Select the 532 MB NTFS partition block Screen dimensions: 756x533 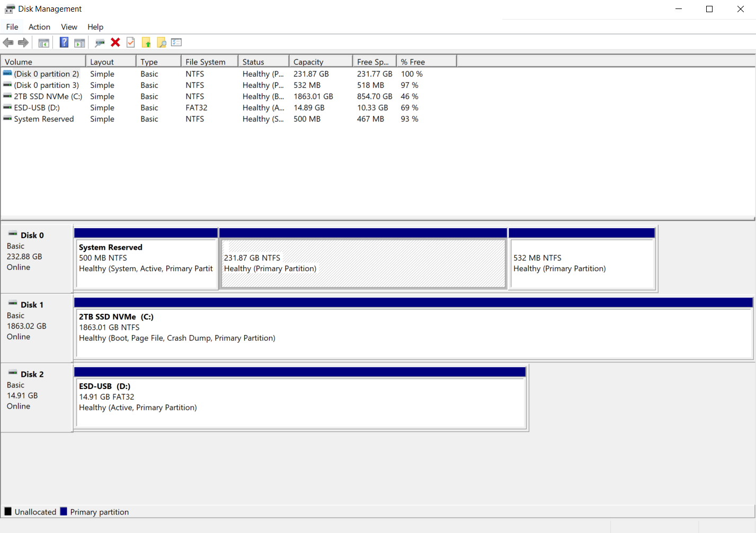tap(582, 259)
